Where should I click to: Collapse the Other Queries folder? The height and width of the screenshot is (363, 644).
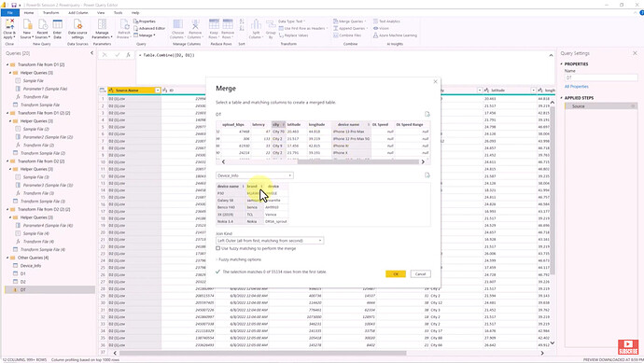(7, 258)
